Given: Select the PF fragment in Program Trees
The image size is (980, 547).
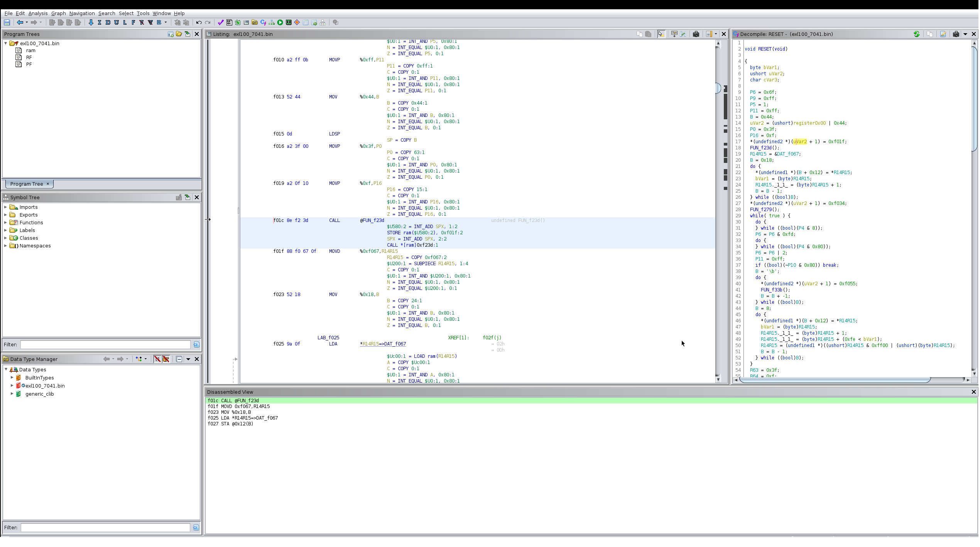Looking at the screenshot, I should click(x=29, y=64).
